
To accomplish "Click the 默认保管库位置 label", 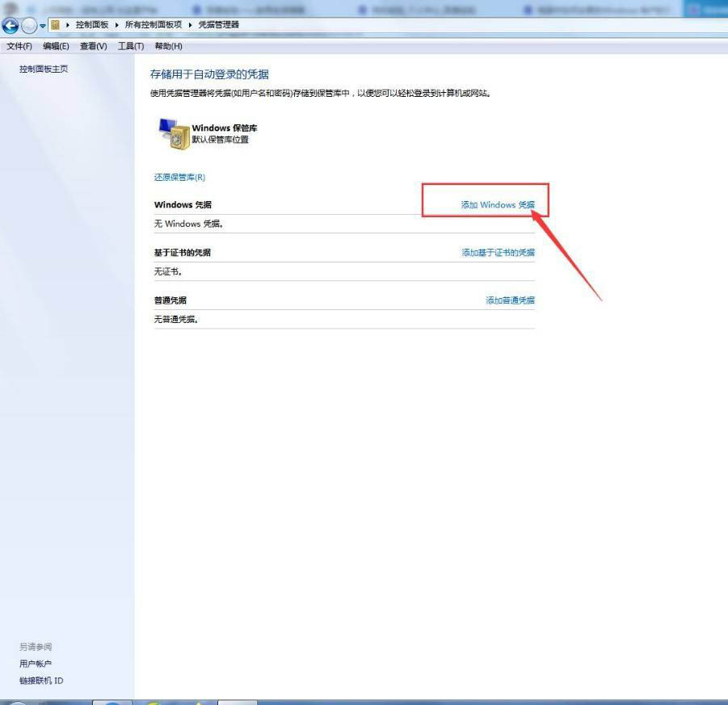I will coord(220,140).
